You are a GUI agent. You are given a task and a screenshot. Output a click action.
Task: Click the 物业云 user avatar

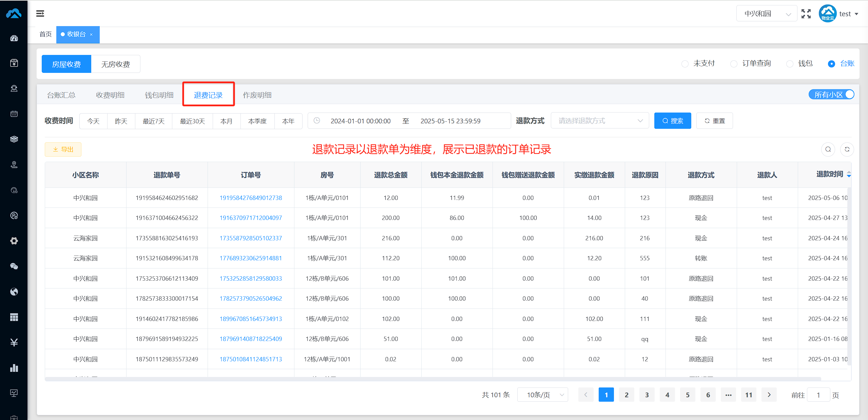827,14
